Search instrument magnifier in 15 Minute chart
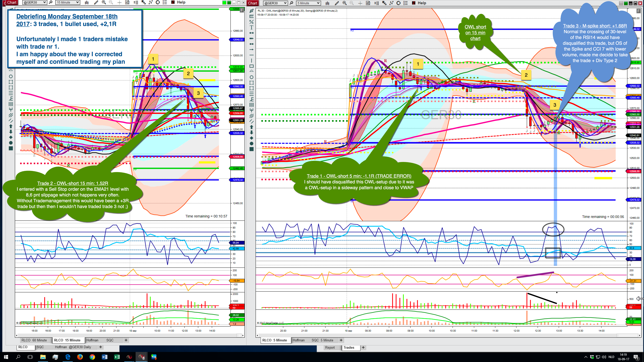This screenshot has height=362, width=644. (51, 3)
